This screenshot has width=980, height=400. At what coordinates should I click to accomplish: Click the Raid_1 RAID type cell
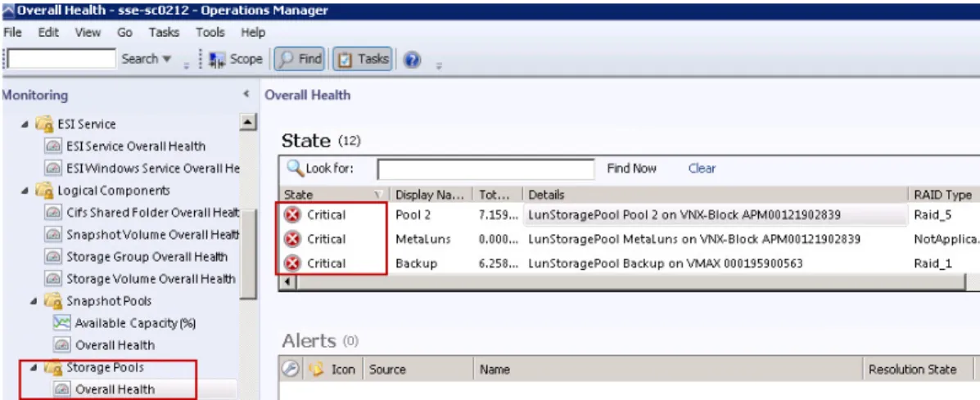pyautogui.click(x=933, y=264)
